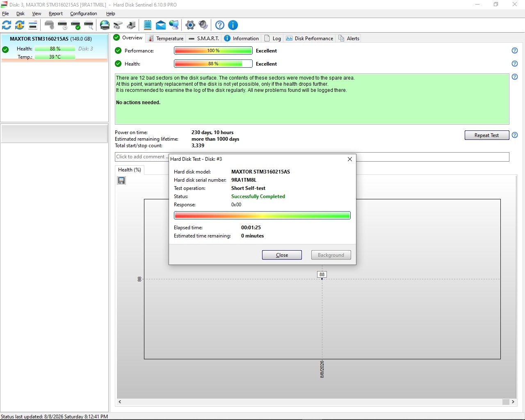This screenshot has height=420, width=525.
Task: Switch to the Information tab
Action: point(241,38)
